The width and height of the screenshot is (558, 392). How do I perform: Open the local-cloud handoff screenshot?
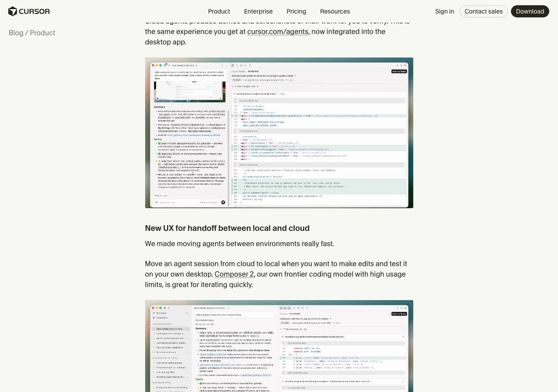(x=279, y=346)
